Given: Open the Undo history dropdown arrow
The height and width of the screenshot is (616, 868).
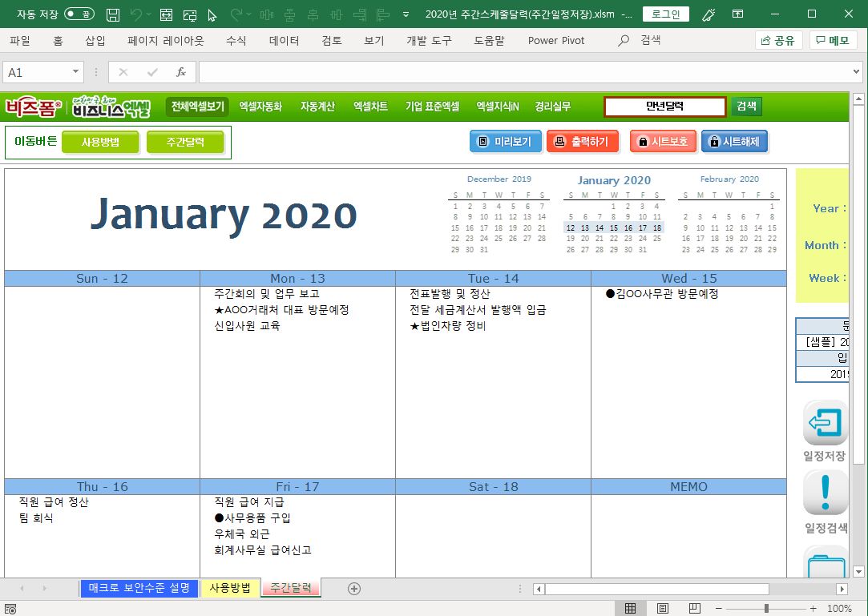Looking at the screenshot, I should pyautogui.click(x=149, y=15).
